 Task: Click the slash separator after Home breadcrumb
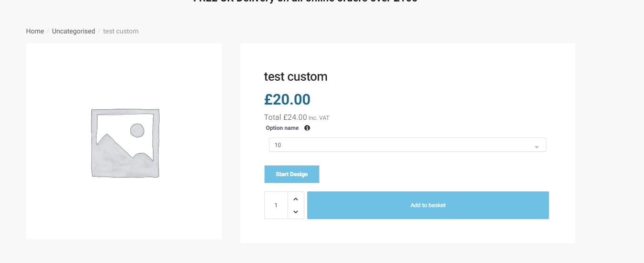coord(48,31)
